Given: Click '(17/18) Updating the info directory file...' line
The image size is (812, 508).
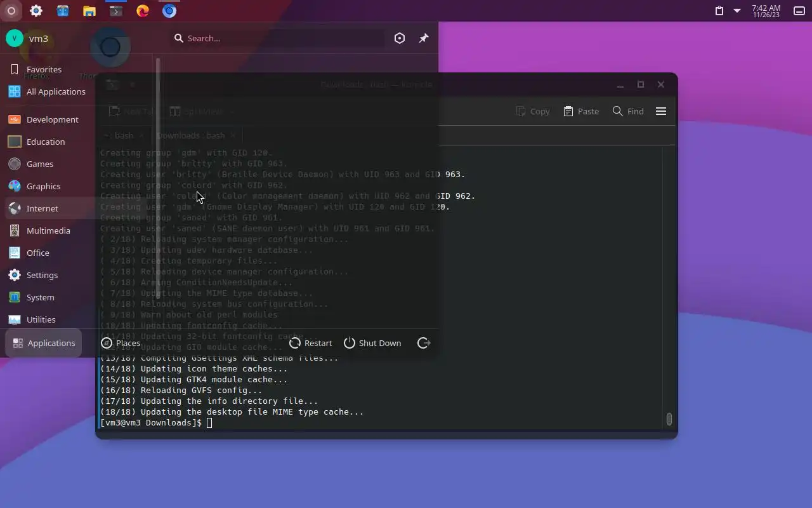Looking at the screenshot, I should coord(209,401).
